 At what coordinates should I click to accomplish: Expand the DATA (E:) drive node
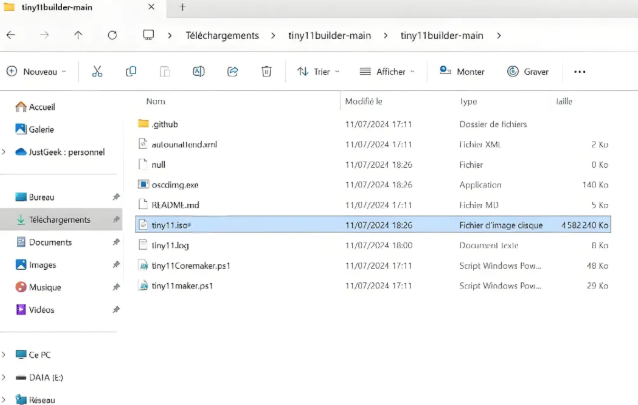click(x=6, y=377)
